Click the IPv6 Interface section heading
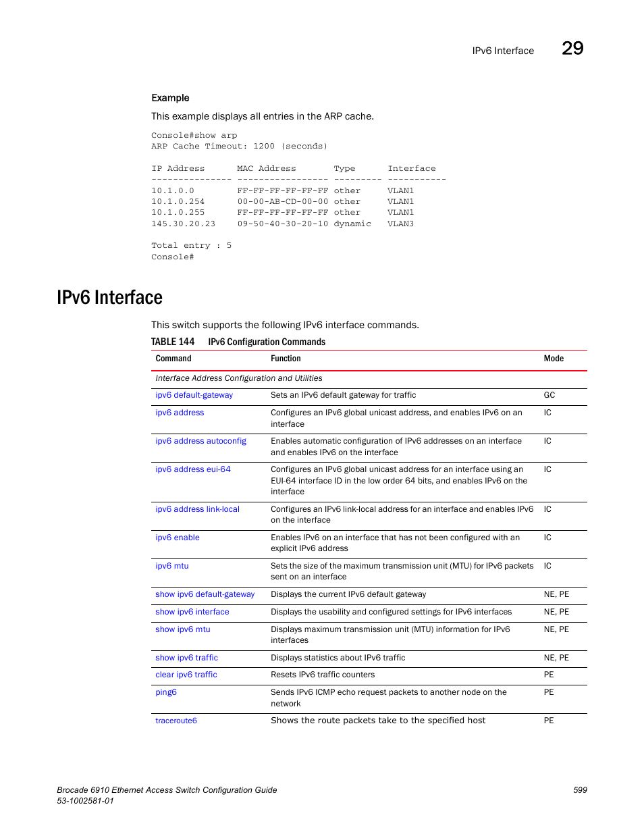The height and width of the screenshot is (834, 644). pyautogui.click(x=109, y=298)
